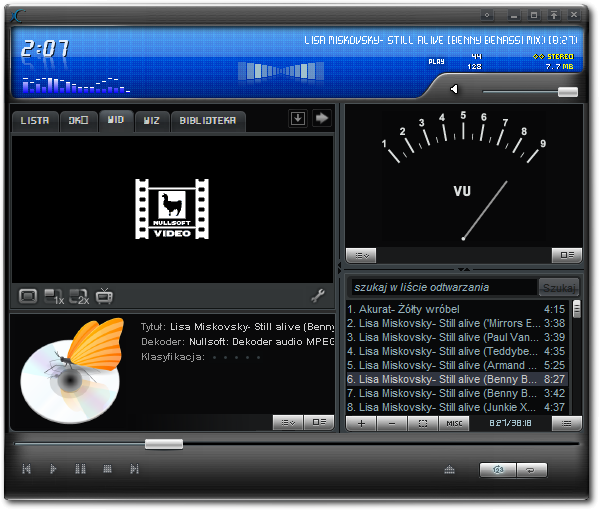Click the album art CD image
This screenshot has height=510, width=599.
point(73,371)
